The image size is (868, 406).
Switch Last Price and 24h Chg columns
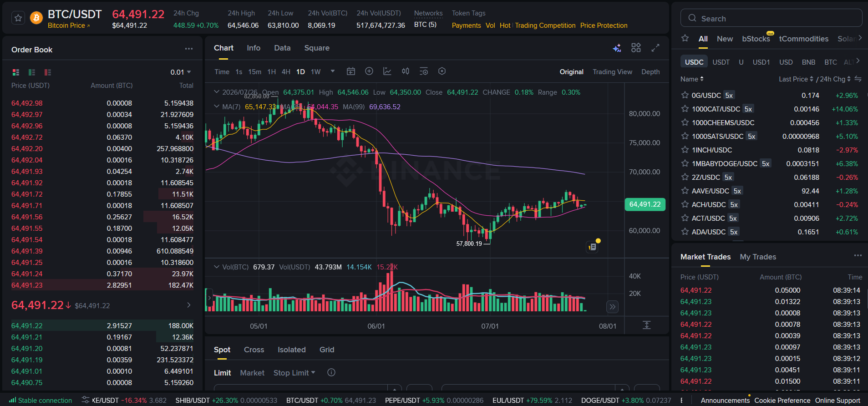858,79
